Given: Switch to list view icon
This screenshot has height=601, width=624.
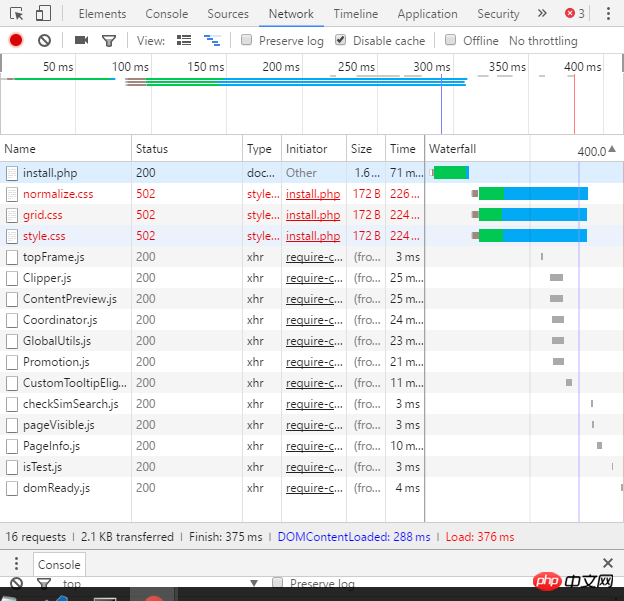Looking at the screenshot, I should pyautogui.click(x=184, y=40).
